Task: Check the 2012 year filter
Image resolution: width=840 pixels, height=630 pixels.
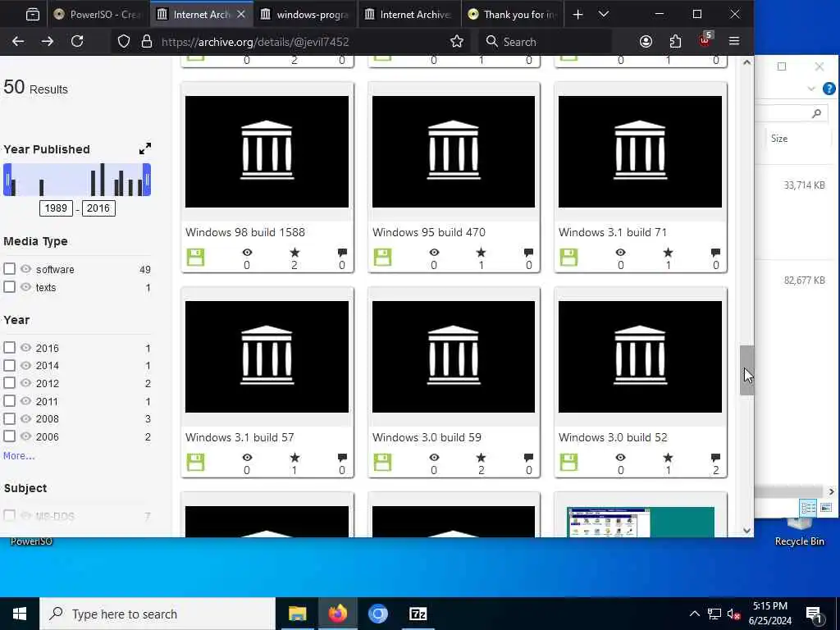Action: coord(9,382)
